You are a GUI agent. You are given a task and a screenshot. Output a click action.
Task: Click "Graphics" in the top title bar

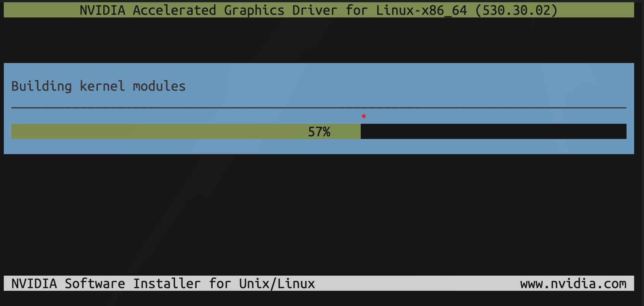[x=254, y=10]
